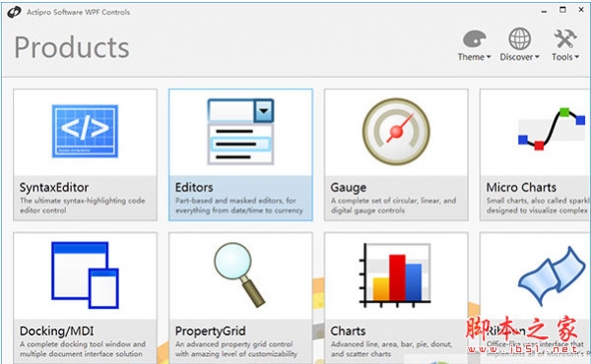Click the 'Part-based and masked editors' description
Image resolution: width=591 pixels, height=364 pixels.
[239, 206]
